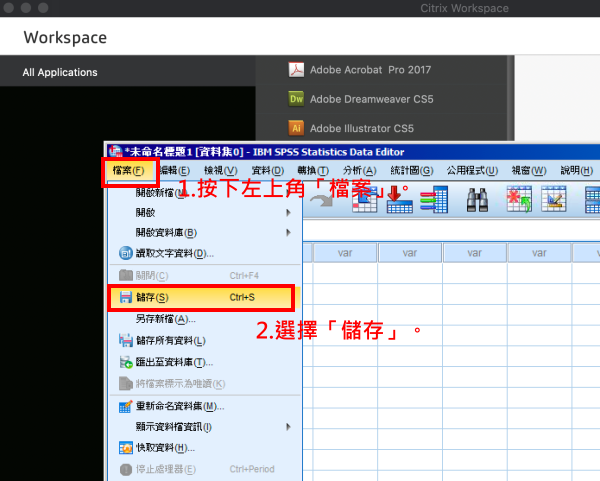Click the floppy disk icon beside 儲存(S)
Image resolution: width=600 pixels, height=481 pixels.
point(126,297)
